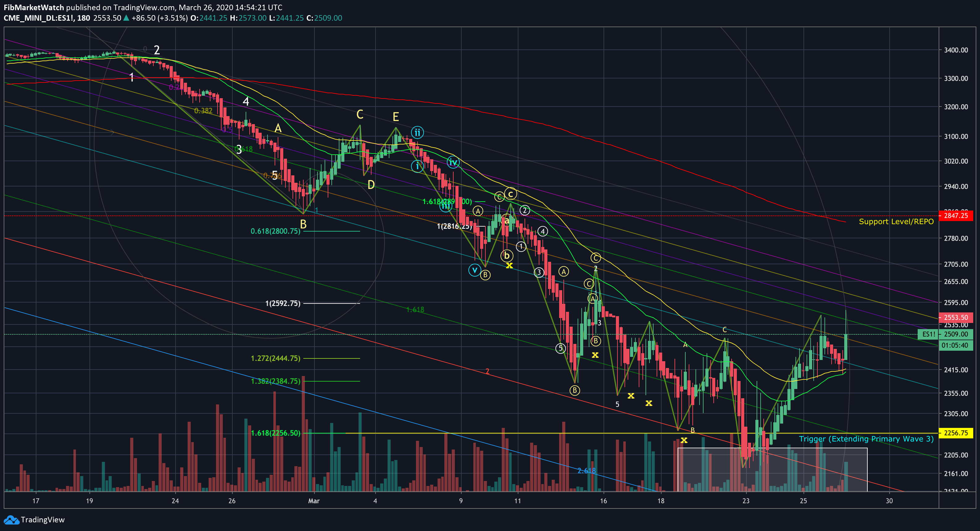Click the '1.272(2444.75)' Fibonacci label
Screen dimensions: 980x531
[x=276, y=358]
